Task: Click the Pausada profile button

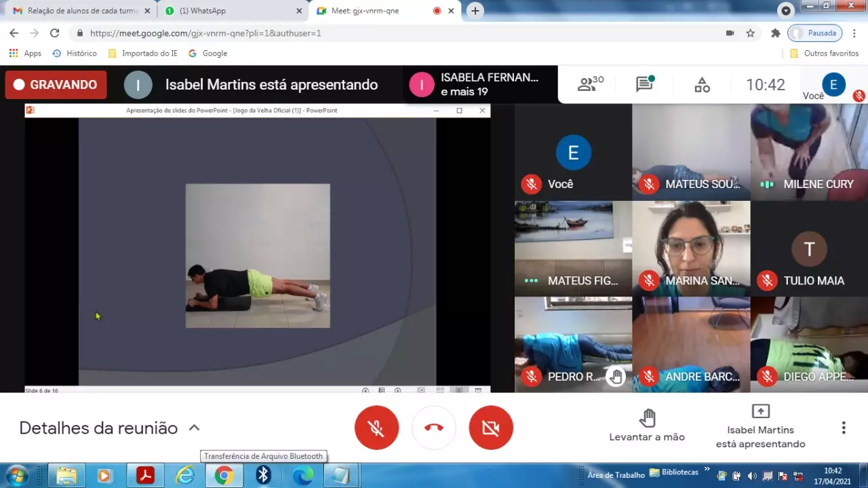Action: point(815,33)
